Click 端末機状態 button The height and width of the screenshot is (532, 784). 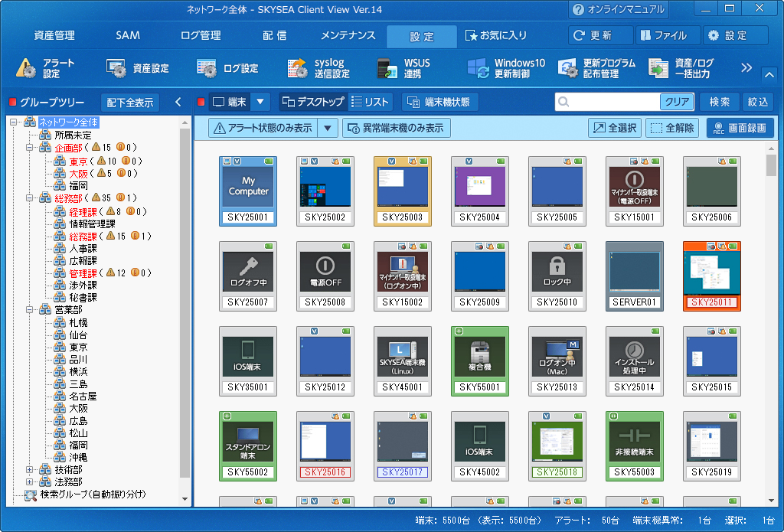point(440,102)
